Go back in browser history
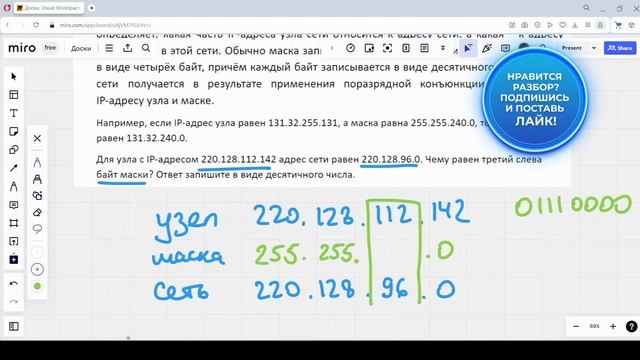This screenshot has height=360, width=640. [x=8, y=25]
